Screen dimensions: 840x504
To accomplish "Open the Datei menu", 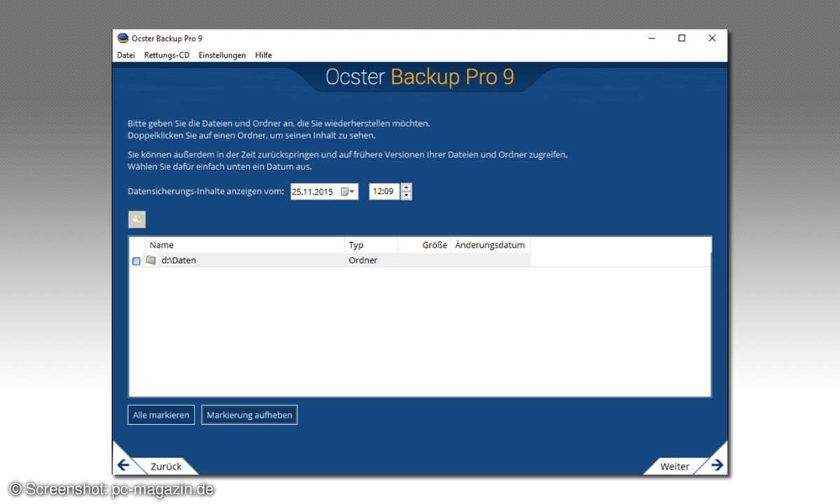I will tap(126, 55).
